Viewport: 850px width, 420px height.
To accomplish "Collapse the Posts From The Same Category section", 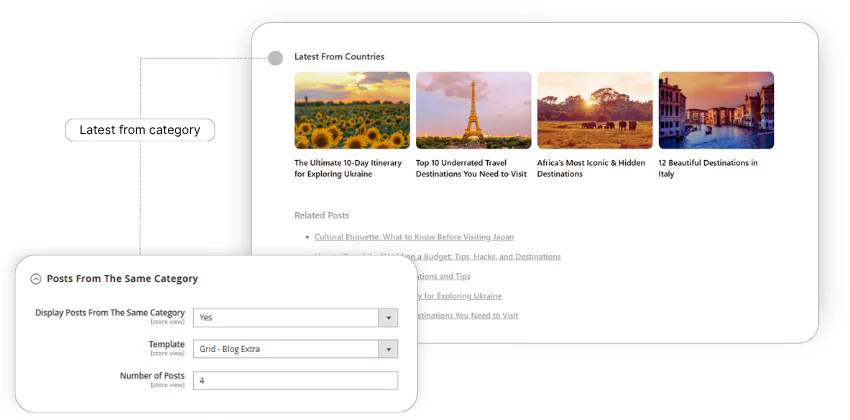I will click(36, 279).
